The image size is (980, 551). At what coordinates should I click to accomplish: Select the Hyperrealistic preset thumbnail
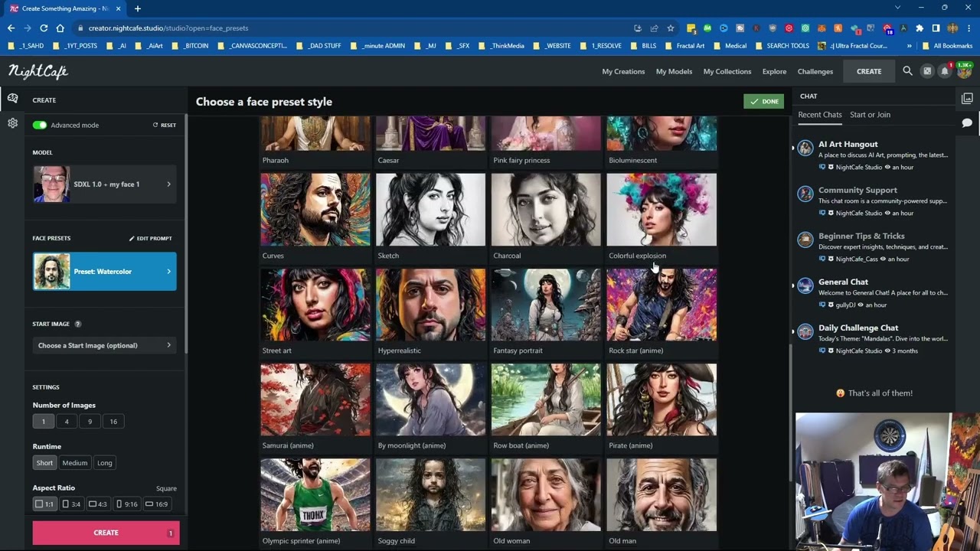pyautogui.click(x=430, y=305)
